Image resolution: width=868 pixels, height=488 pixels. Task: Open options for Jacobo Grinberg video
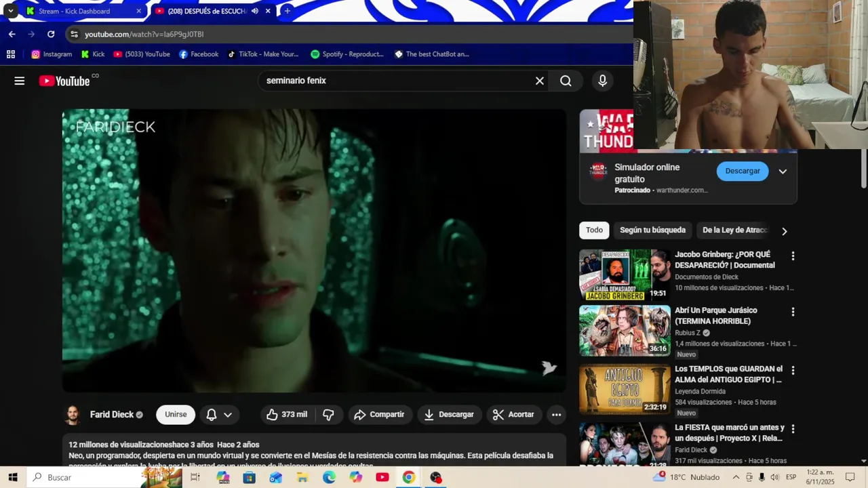click(x=793, y=256)
